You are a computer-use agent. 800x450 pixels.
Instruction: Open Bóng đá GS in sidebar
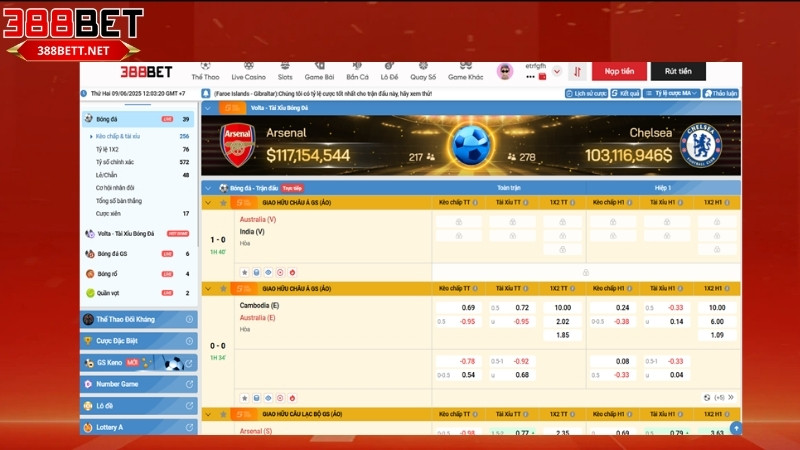click(138, 254)
